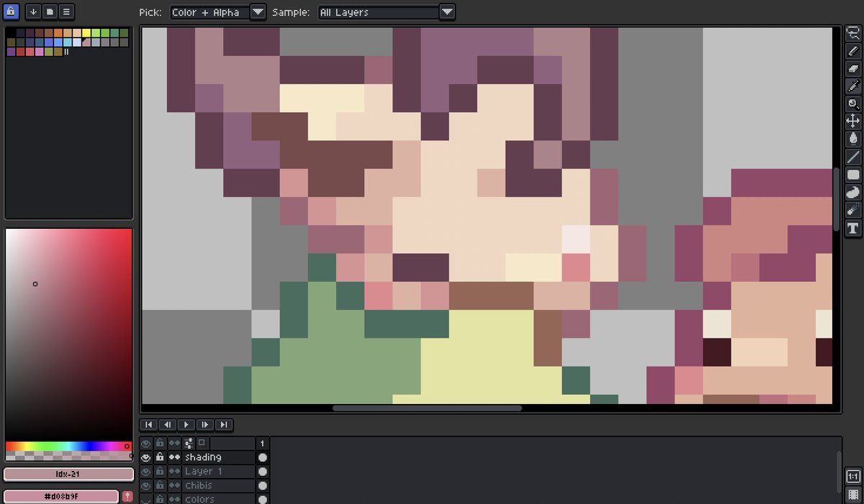Select the pink swatch in palette's last row
Image resolution: width=864 pixels, height=504 pixels.
[x=40, y=52]
